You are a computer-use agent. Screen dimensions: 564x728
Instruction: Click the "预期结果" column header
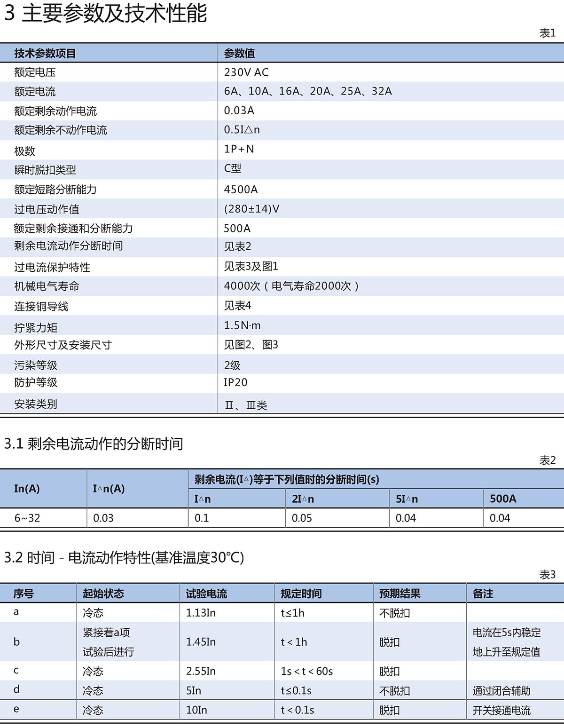pyautogui.click(x=399, y=594)
